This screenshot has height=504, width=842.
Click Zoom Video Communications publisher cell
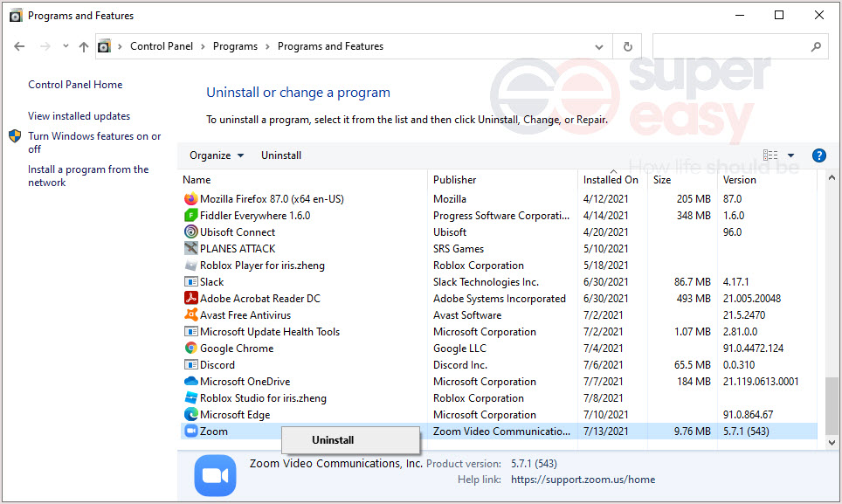click(x=501, y=431)
